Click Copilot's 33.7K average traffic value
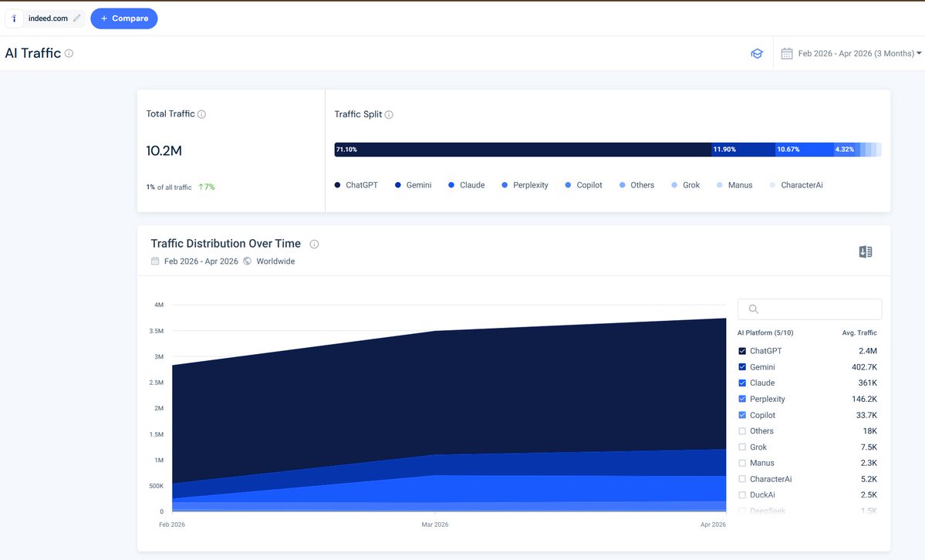This screenshot has width=925, height=560. click(x=866, y=415)
